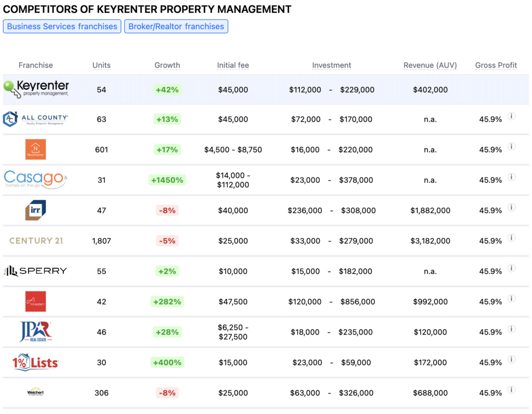The width and height of the screenshot is (532, 414).
Task: Click the +13% growth badge
Action: pos(167,119)
